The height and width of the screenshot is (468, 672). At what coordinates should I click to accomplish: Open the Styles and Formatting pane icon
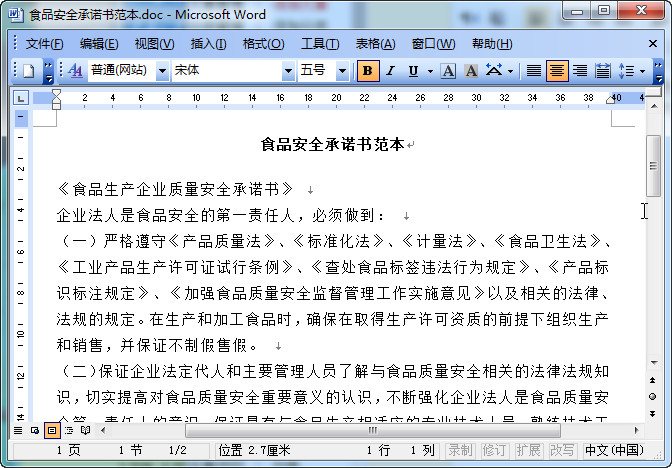coord(75,71)
